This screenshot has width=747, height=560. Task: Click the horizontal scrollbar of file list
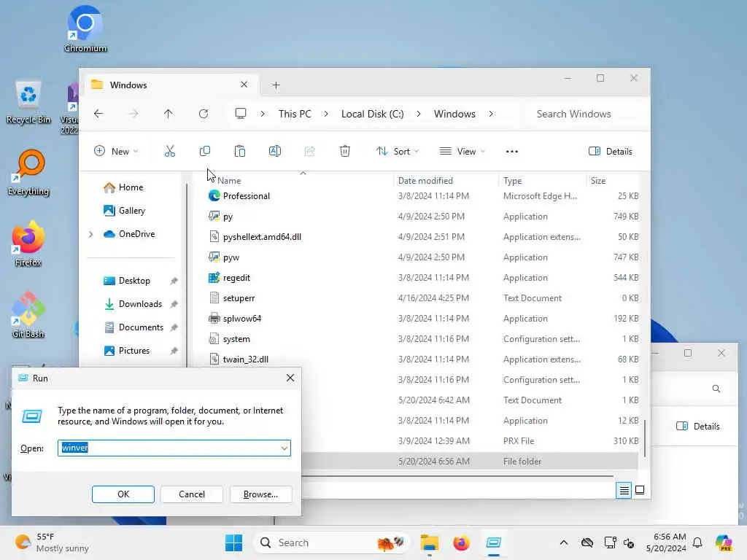457,475
